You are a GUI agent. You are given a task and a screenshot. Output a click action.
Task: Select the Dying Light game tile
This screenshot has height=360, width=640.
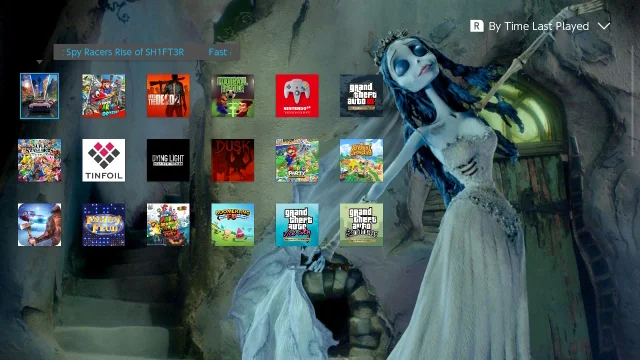tap(168, 160)
